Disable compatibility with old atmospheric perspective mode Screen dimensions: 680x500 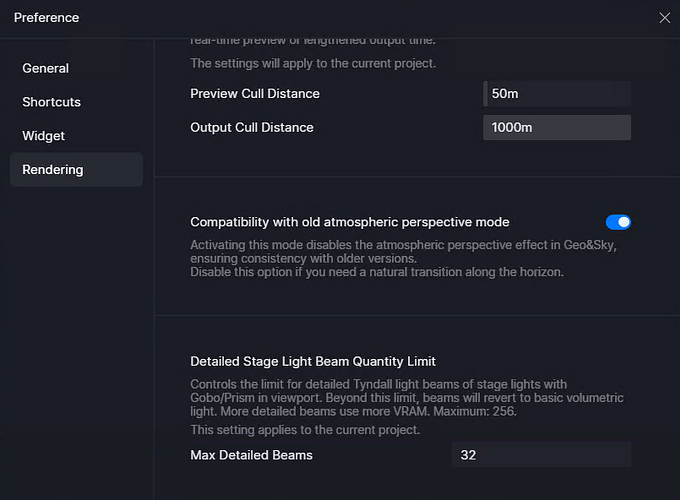[618, 222]
